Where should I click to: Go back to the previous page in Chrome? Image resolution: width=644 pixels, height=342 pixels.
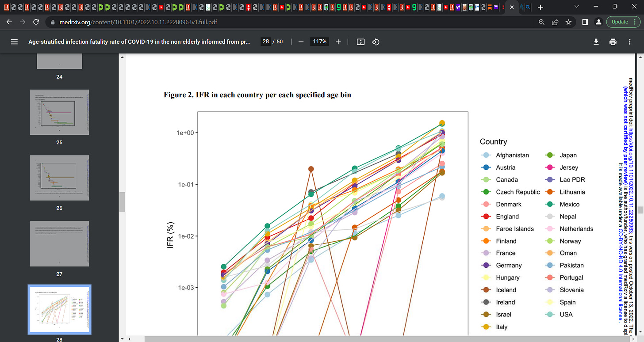pos(9,22)
